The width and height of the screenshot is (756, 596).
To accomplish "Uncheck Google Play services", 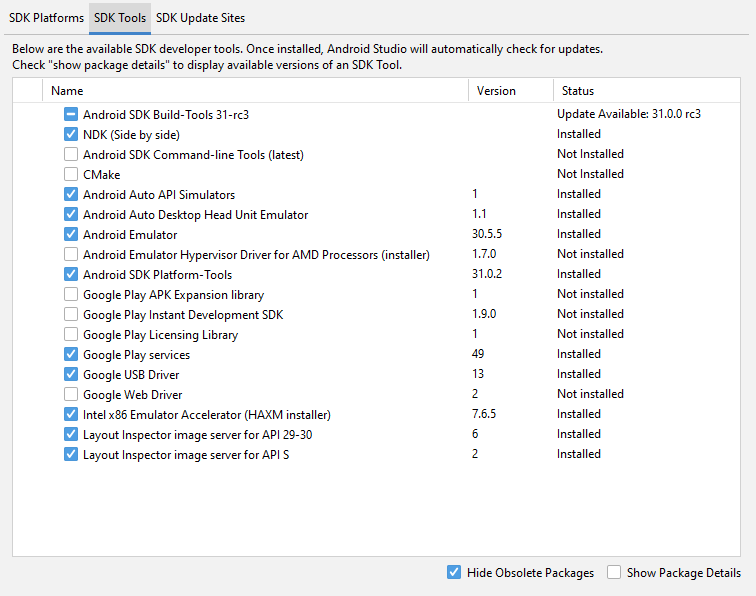I will coord(71,354).
